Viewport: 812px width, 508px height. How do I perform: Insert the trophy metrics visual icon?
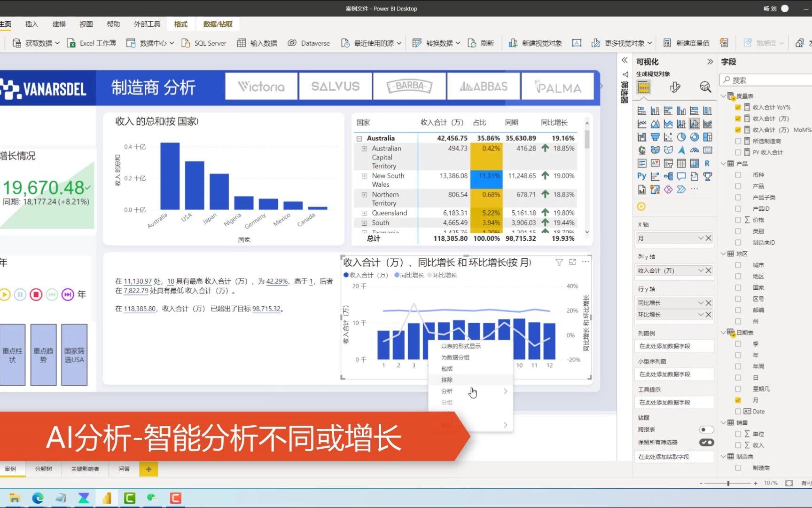(707, 176)
